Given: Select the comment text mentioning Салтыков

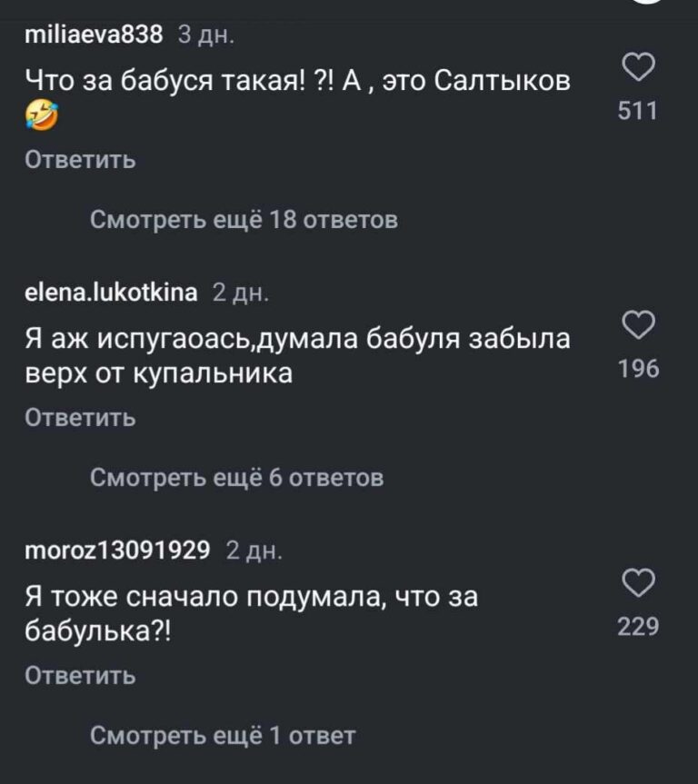Looking at the screenshot, I should 298,82.
